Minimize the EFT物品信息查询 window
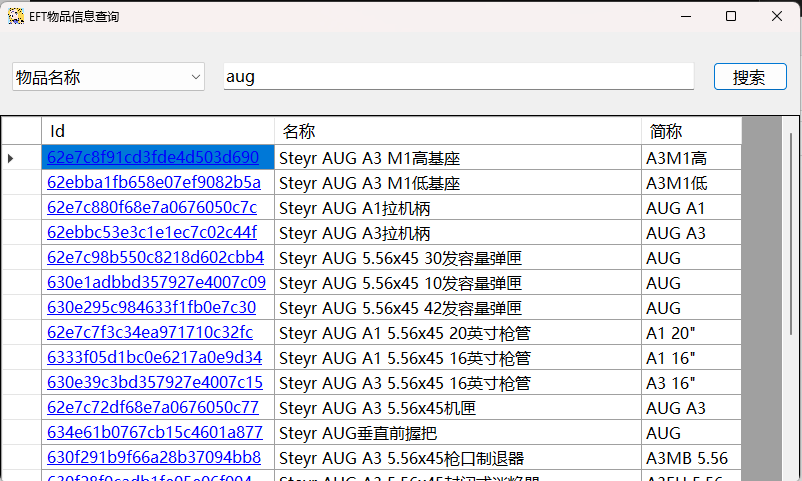 click(686, 16)
